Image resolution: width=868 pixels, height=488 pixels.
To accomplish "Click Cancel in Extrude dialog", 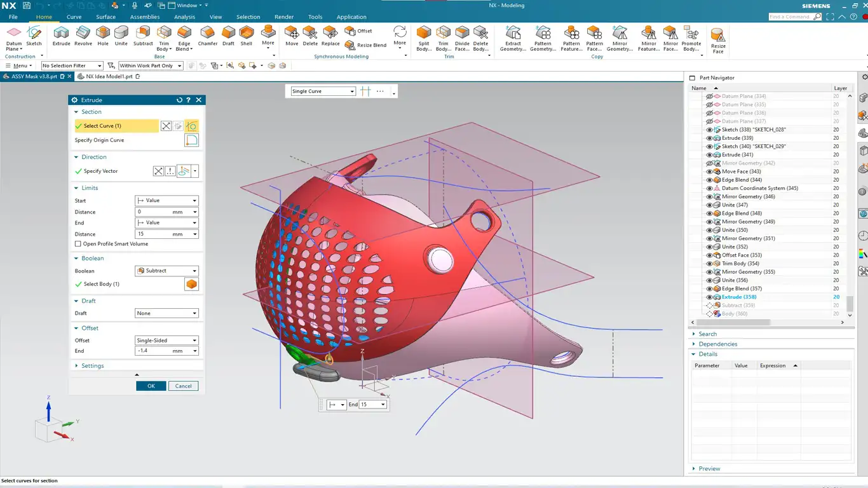I will 184,386.
